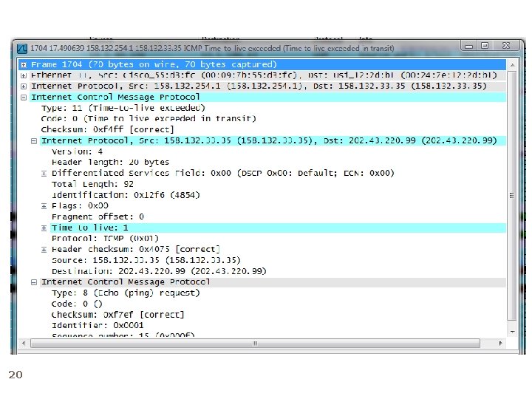Image resolution: width=532 pixels, height=399 pixels.
Task: Expand the Flags: 0x00 row
Action: coord(44,206)
